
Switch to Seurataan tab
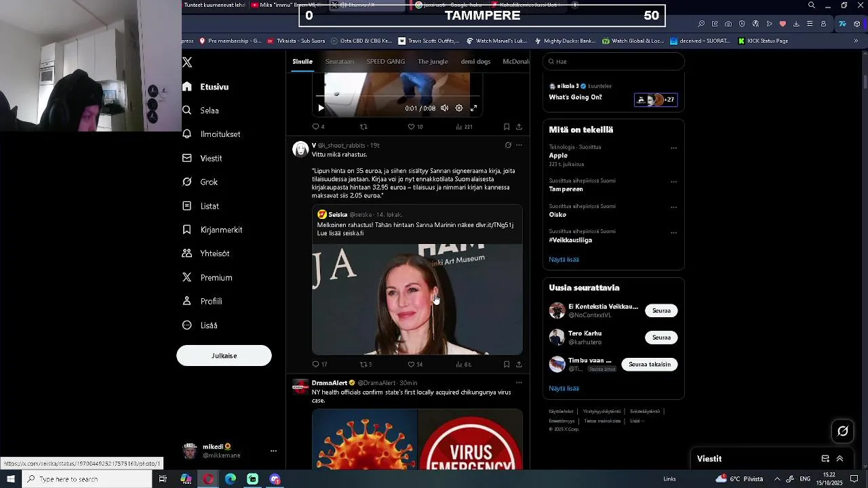click(x=339, y=62)
